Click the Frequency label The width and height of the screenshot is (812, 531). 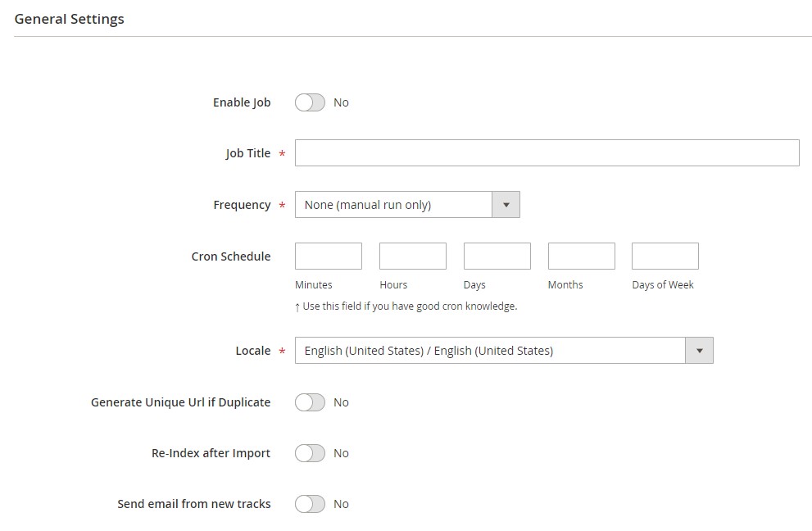[242, 205]
